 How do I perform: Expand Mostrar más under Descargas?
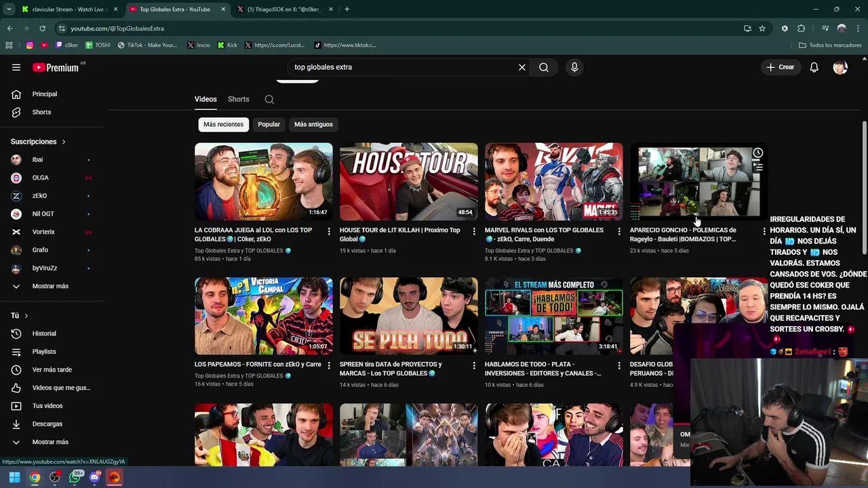[x=49, y=442]
